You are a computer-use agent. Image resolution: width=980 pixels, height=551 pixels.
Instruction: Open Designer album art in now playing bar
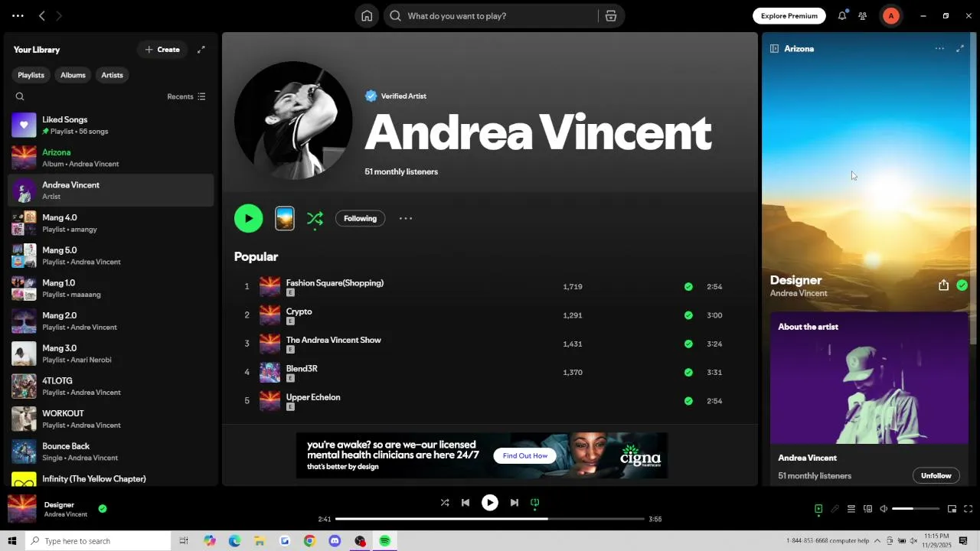point(21,509)
